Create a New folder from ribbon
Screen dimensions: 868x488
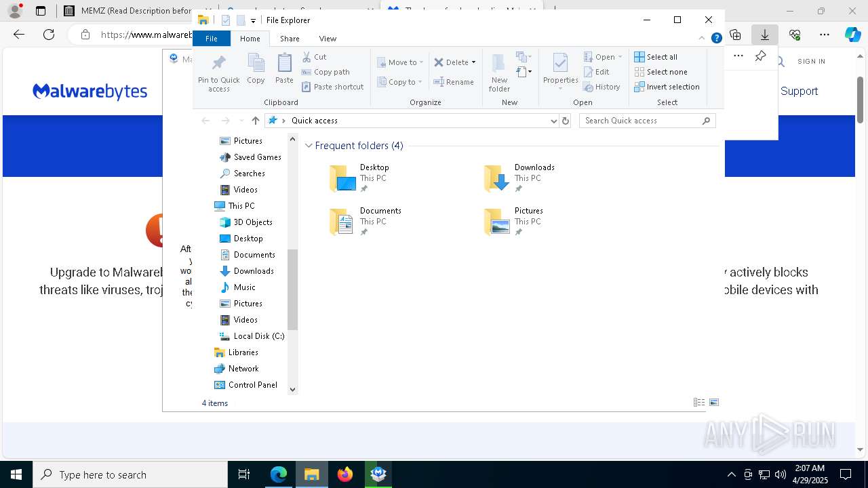(x=499, y=73)
